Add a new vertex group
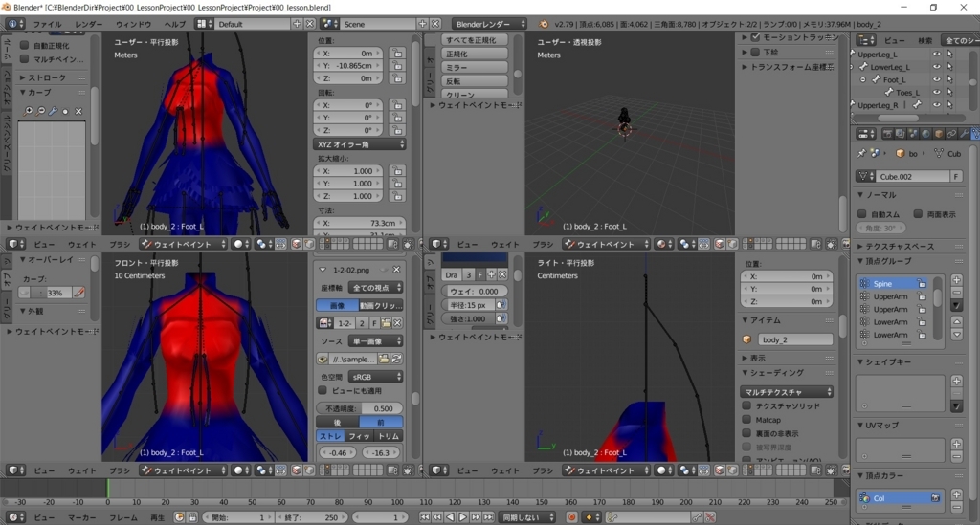The height and width of the screenshot is (525, 980). (x=956, y=279)
